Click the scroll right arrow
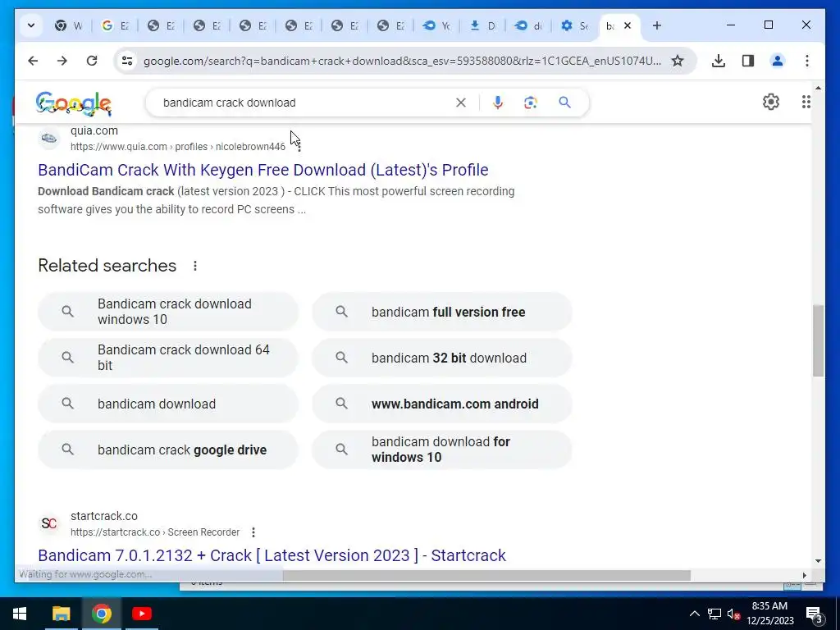Viewport: 840px width, 630px height. pos(804,575)
